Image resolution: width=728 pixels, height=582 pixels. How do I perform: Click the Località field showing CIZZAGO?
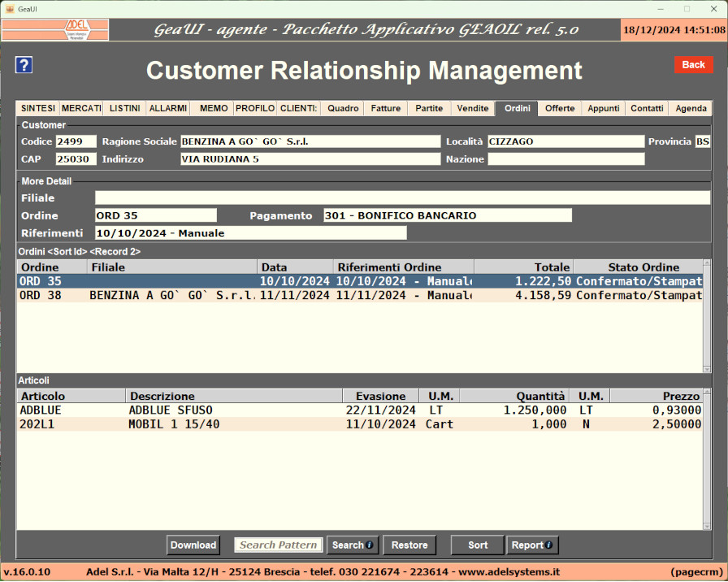click(566, 141)
